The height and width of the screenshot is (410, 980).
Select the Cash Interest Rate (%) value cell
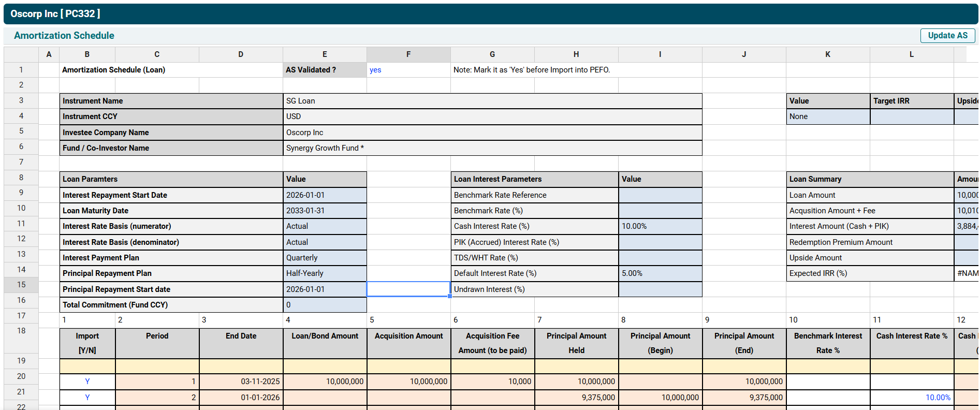point(660,226)
